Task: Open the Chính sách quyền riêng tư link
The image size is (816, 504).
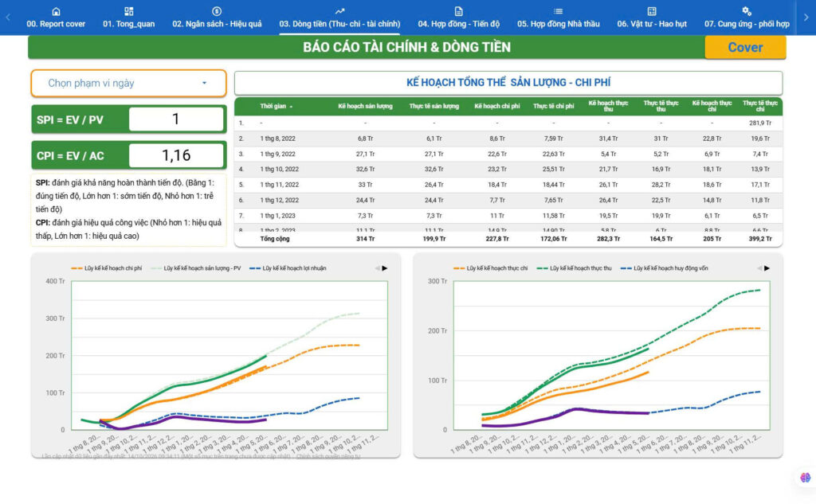Action: [x=328, y=457]
